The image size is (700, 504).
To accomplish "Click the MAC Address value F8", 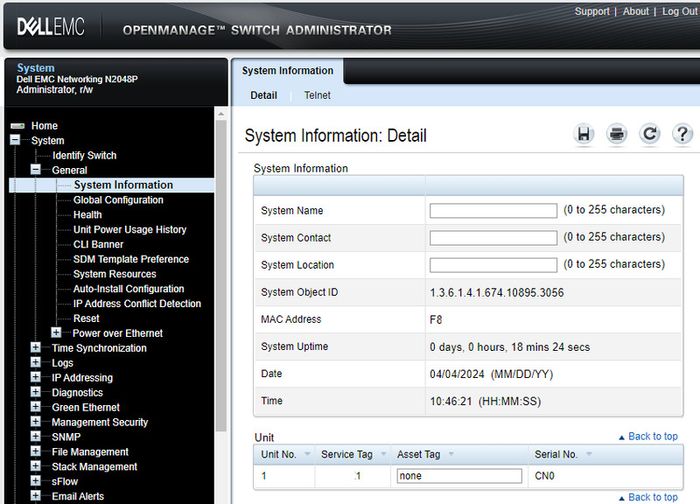I will (x=436, y=320).
